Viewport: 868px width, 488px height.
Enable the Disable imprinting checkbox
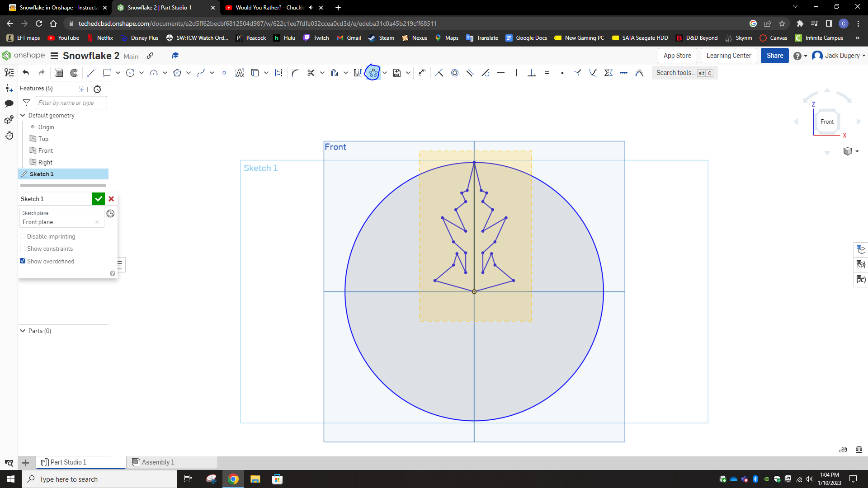pyautogui.click(x=23, y=236)
